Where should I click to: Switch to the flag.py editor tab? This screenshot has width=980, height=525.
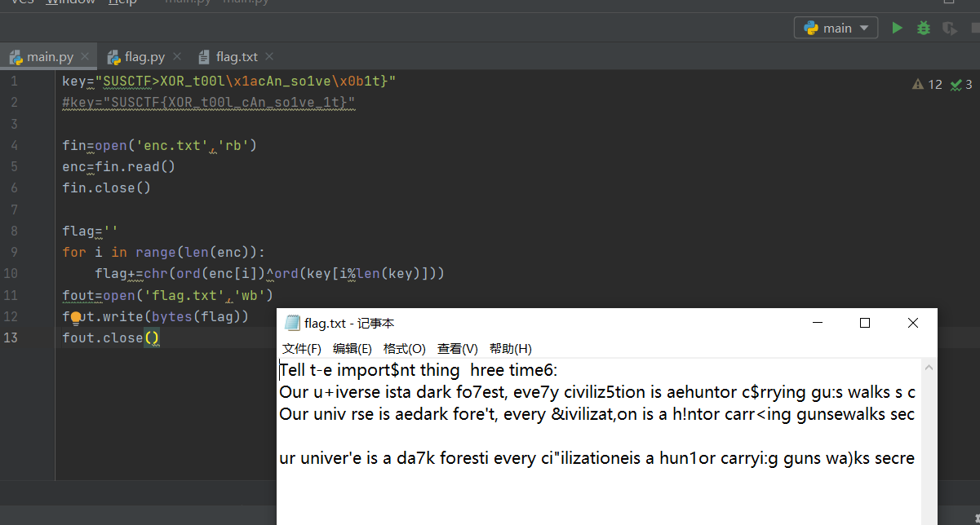point(144,57)
